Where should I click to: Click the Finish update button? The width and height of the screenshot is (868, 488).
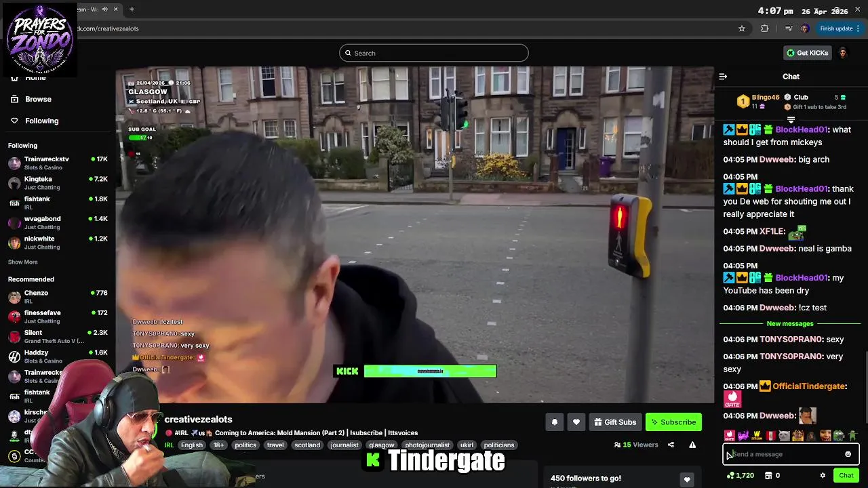840,28
